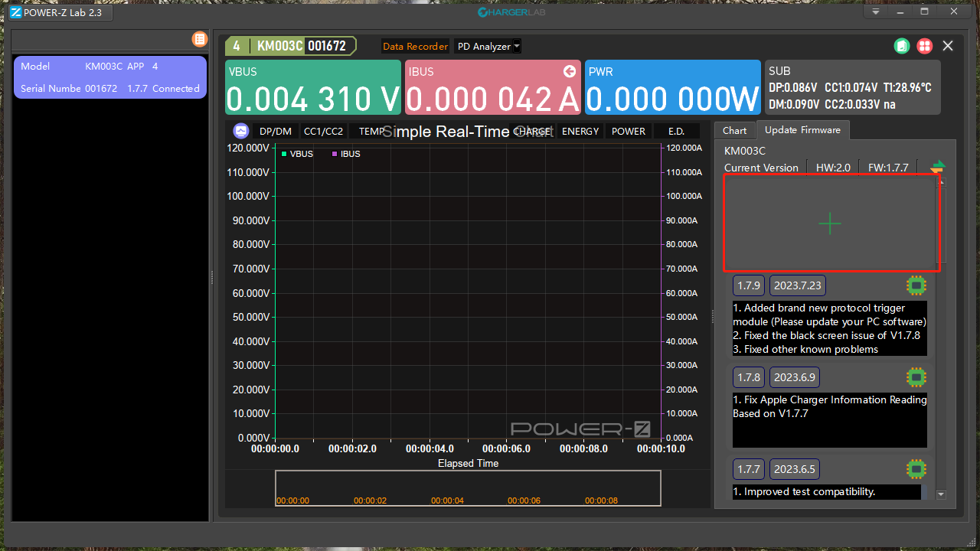Image resolution: width=980 pixels, height=551 pixels.
Task: Open the ENERGY tab
Action: click(580, 131)
